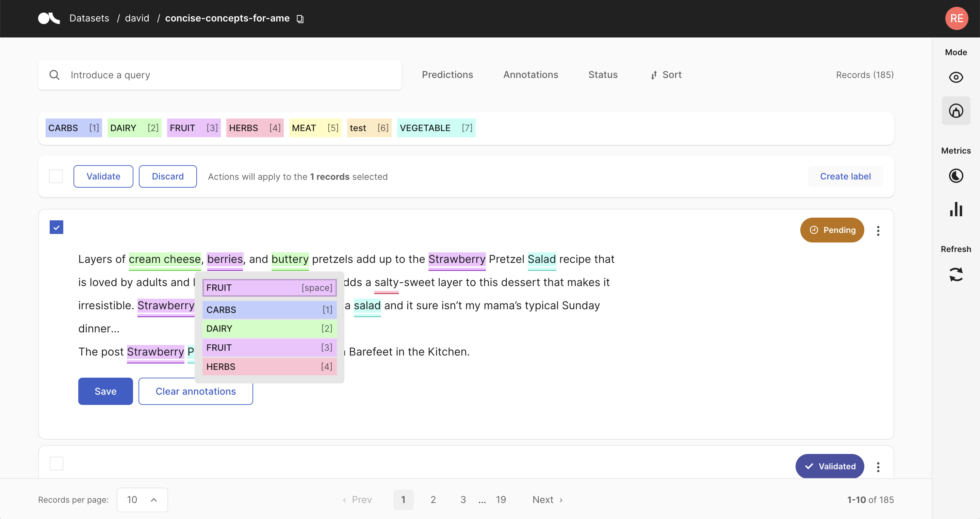Click the 'cream cheese' annotated span
Image resolution: width=980 pixels, height=519 pixels.
pyautogui.click(x=165, y=259)
